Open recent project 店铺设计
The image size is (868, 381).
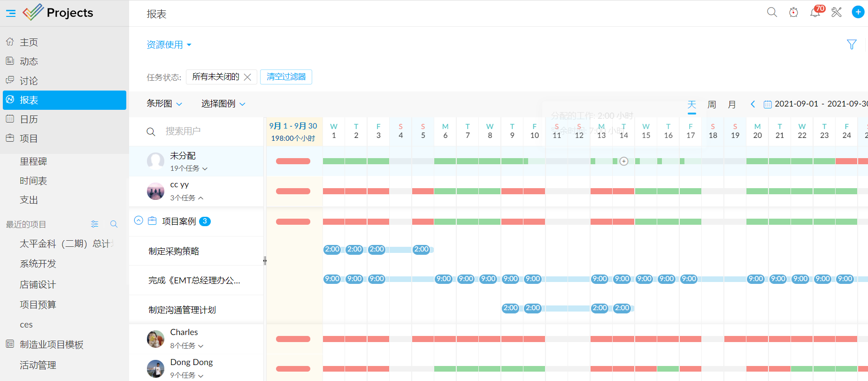pyautogui.click(x=38, y=284)
